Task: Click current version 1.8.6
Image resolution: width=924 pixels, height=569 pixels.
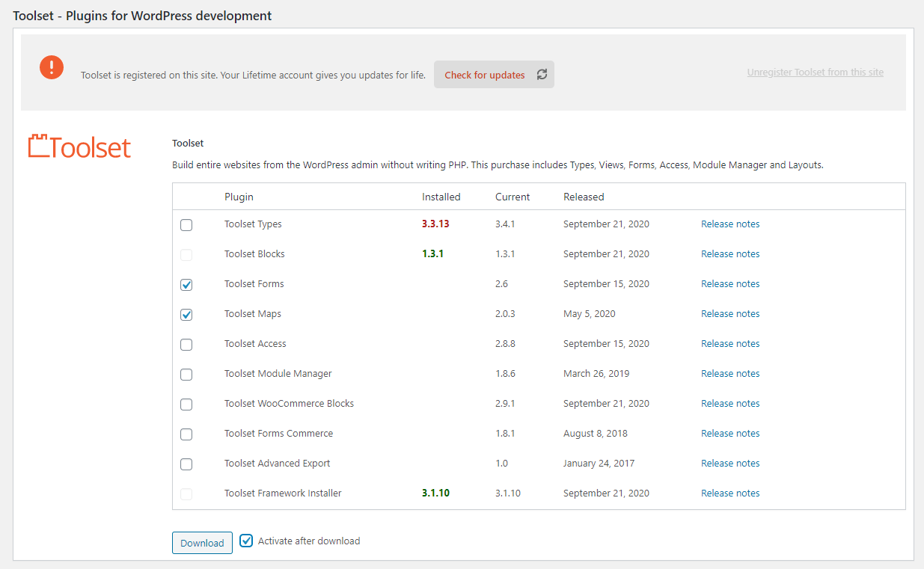Action: coord(505,374)
